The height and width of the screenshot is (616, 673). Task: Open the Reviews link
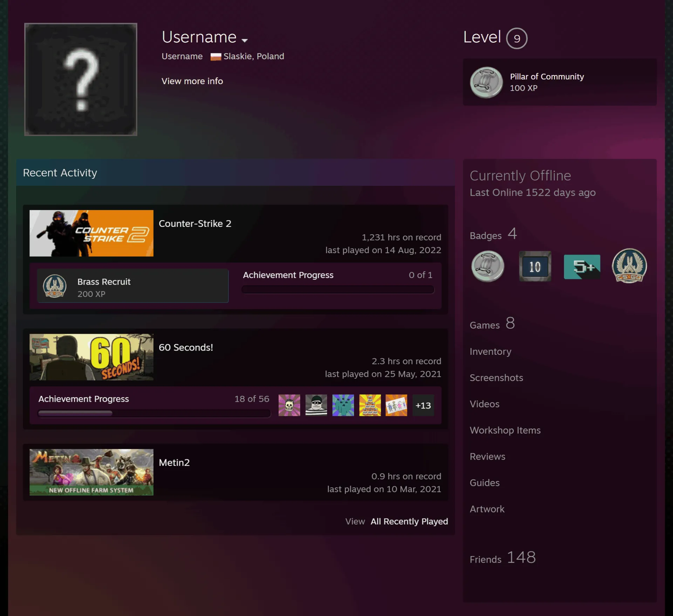point(488,456)
